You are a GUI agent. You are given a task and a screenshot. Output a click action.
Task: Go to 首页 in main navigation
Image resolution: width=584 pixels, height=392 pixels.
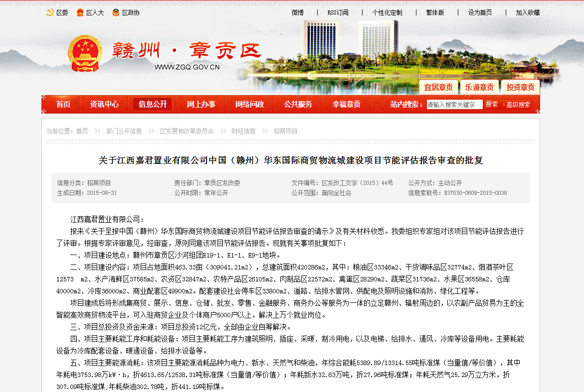(x=63, y=104)
